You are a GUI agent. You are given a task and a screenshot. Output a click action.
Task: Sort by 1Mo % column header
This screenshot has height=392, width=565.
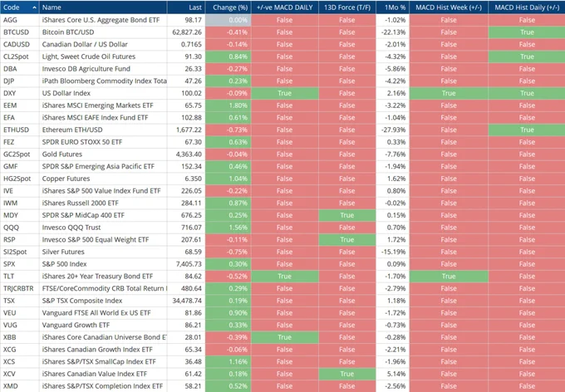click(392, 7)
